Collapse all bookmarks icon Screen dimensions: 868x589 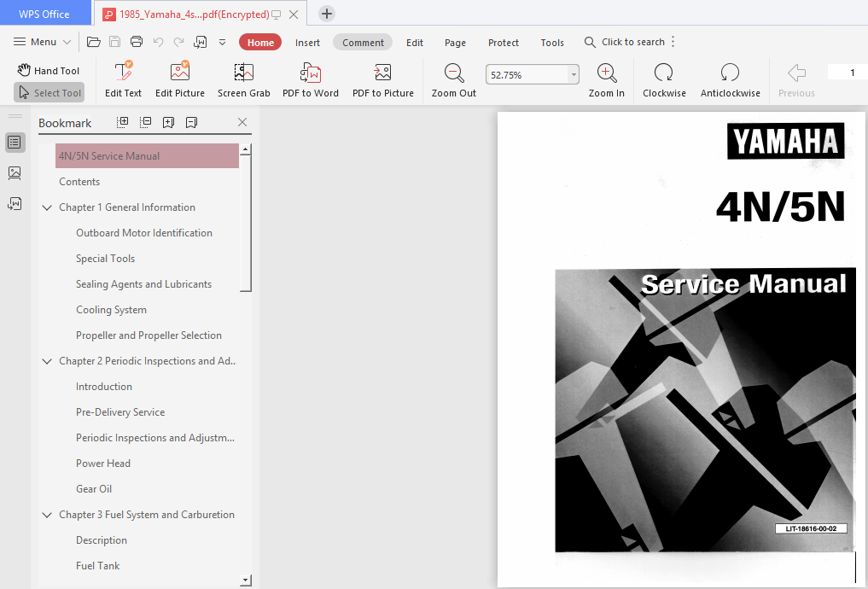146,122
